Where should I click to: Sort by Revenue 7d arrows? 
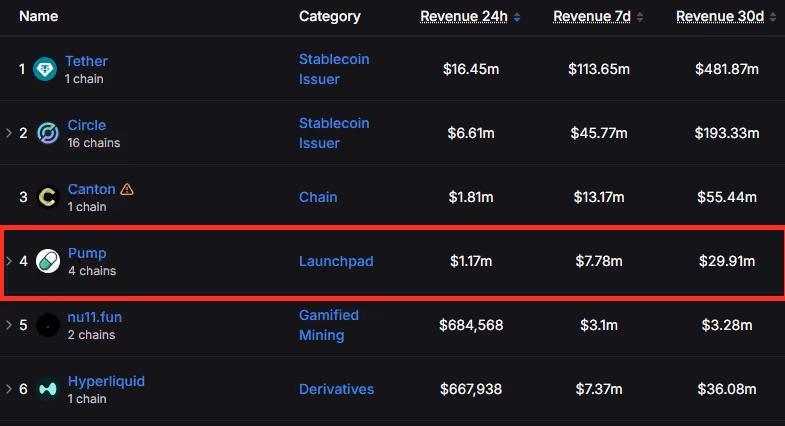click(x=640, y=17)
